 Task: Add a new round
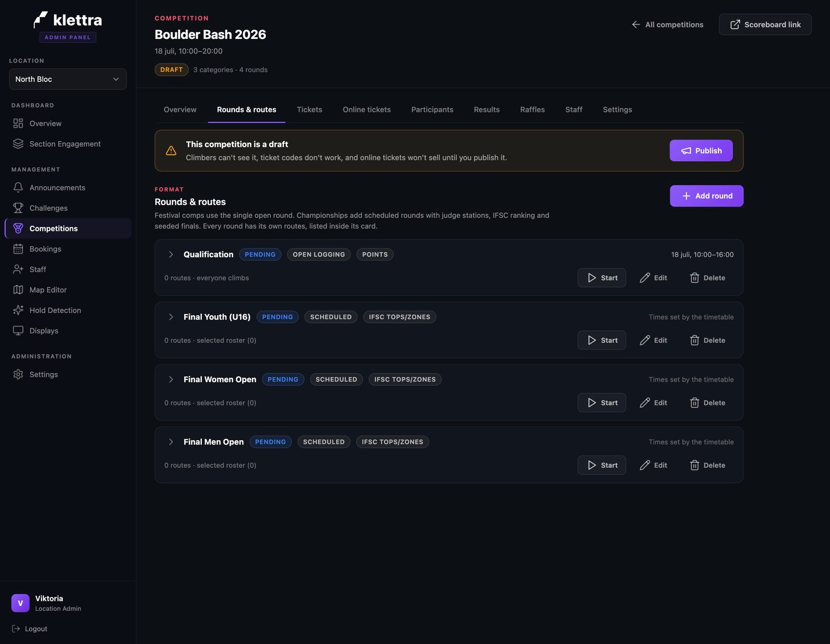[707, 196]
